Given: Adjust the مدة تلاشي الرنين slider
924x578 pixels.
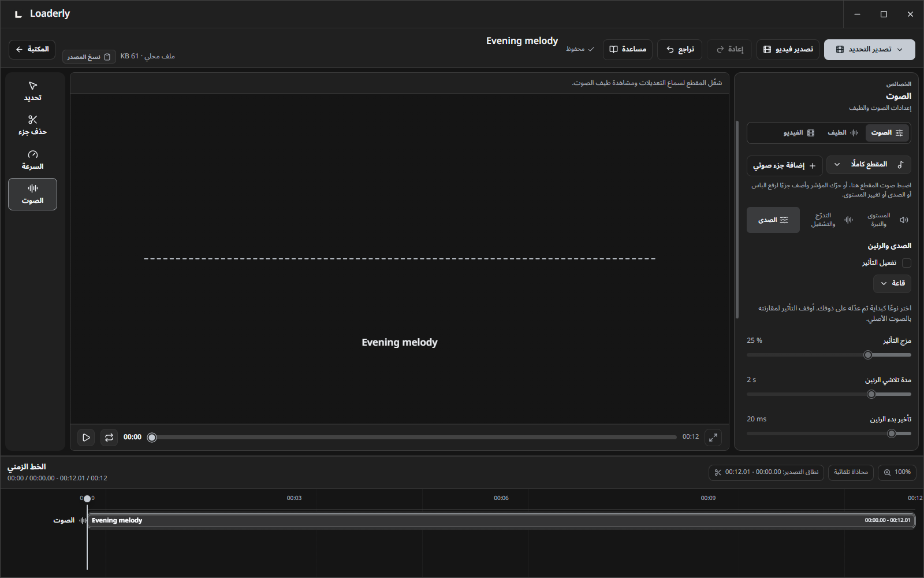Looking at the screenshot, I should [x=829, y=394].
